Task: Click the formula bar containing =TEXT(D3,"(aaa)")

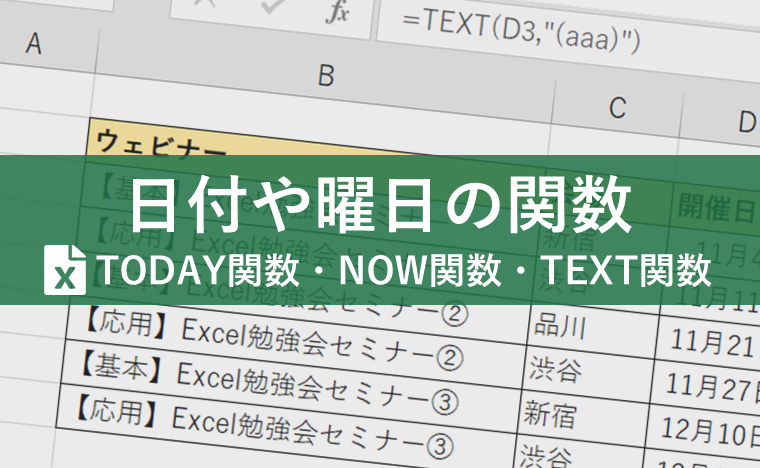Action: 567,34
